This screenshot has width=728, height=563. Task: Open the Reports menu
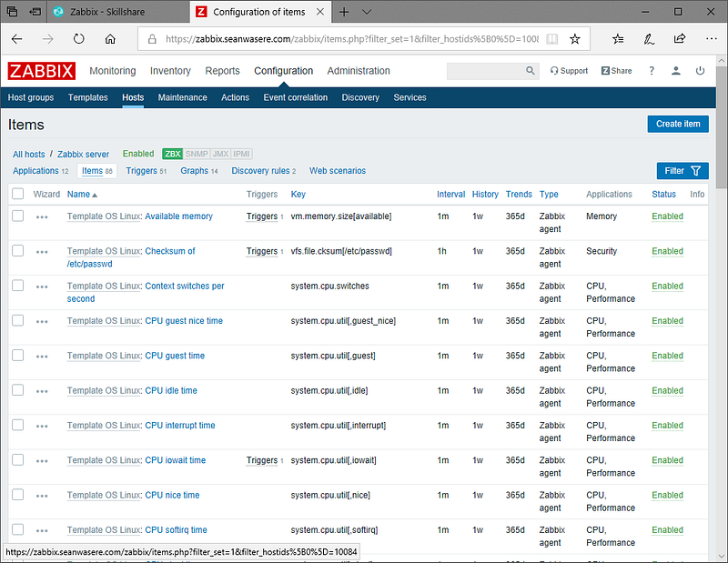(222, 71)
